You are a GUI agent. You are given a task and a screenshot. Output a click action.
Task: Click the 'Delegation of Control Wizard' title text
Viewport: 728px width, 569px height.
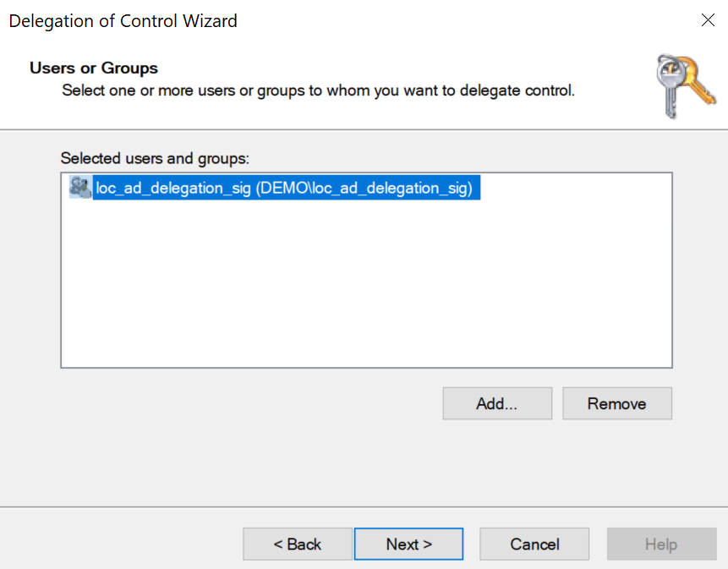(x=123, y=21)
